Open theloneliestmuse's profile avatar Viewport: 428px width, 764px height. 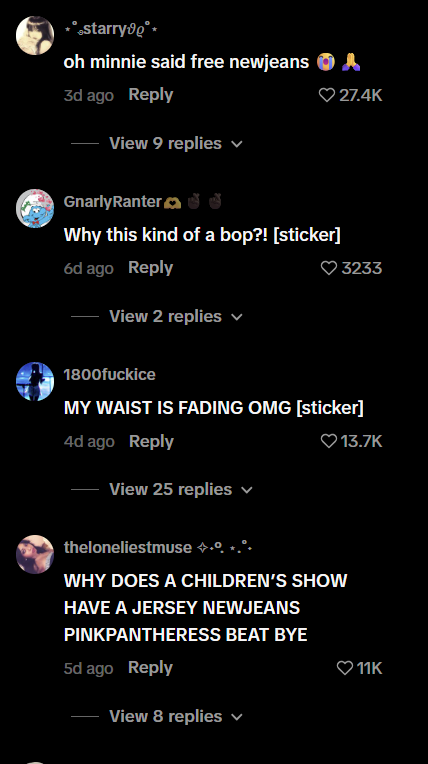click(x=35, y=554)
